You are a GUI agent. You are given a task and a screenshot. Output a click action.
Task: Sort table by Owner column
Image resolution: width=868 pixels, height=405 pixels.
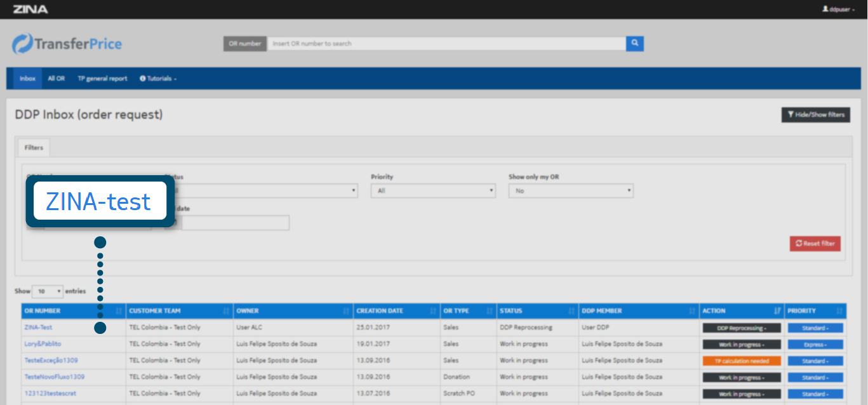click(x=248, y=311)
